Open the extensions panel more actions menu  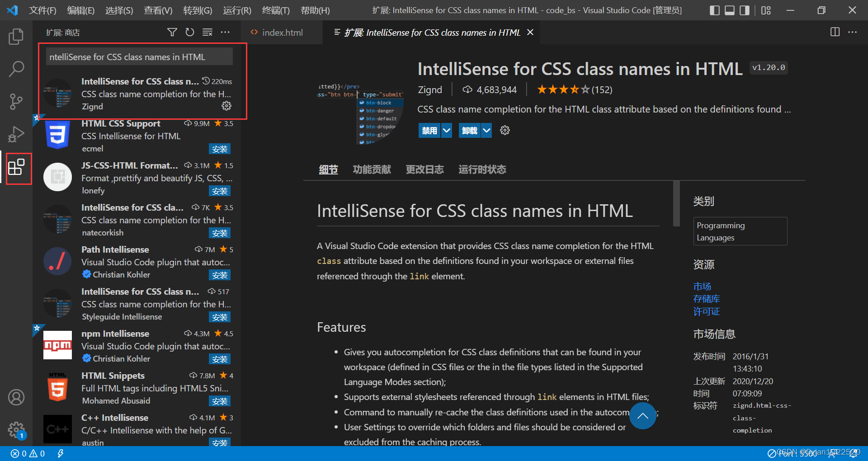click(226, 32)
